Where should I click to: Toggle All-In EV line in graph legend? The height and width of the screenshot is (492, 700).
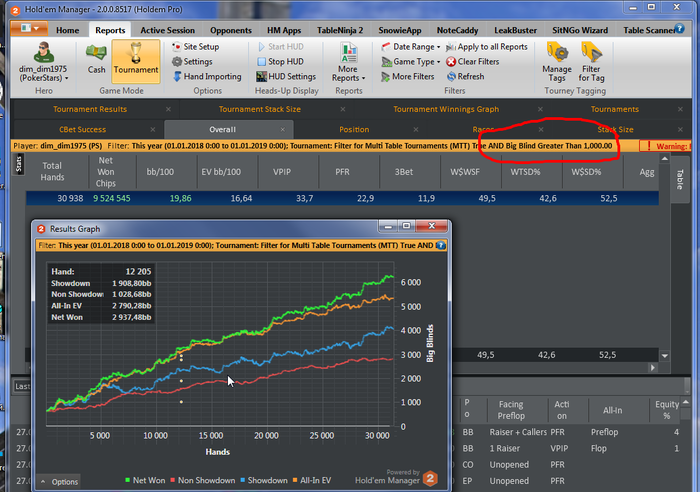(312, 480)
